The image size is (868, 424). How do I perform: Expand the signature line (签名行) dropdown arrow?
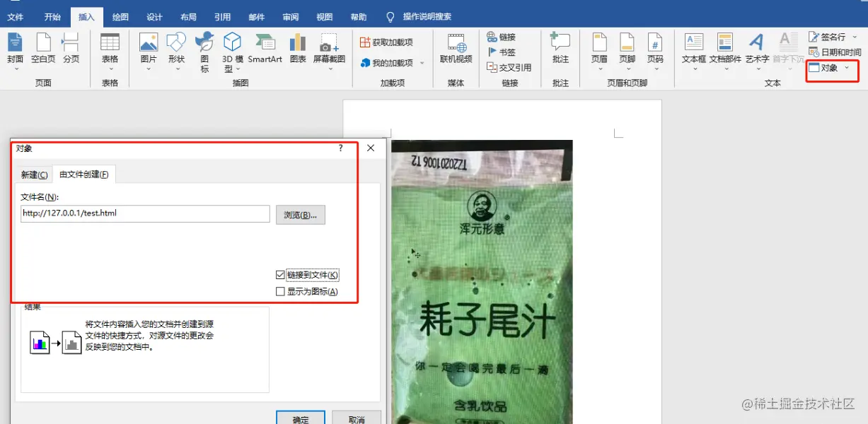(855, 37)
